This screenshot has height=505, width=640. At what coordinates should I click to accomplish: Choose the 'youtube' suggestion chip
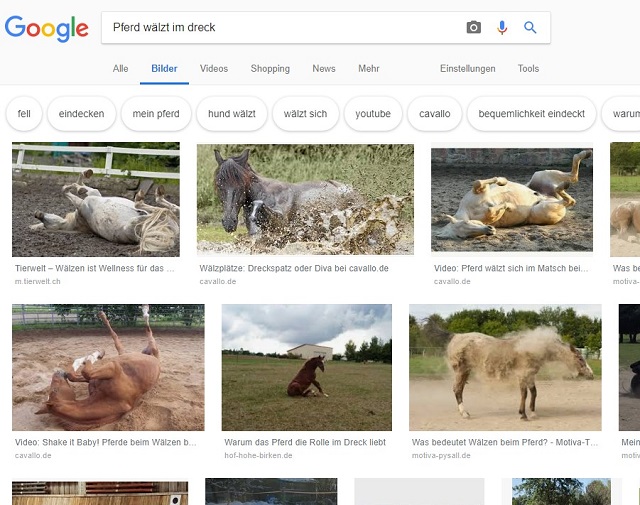(373, 113)
